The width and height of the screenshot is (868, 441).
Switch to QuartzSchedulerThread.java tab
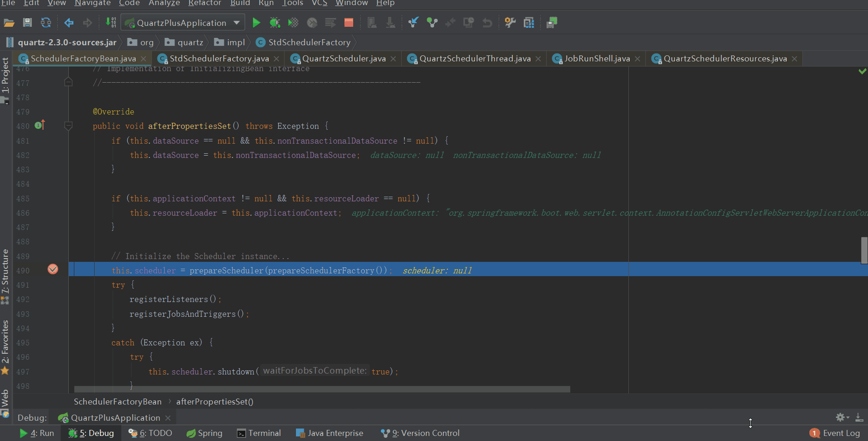[x=475, y=59]
